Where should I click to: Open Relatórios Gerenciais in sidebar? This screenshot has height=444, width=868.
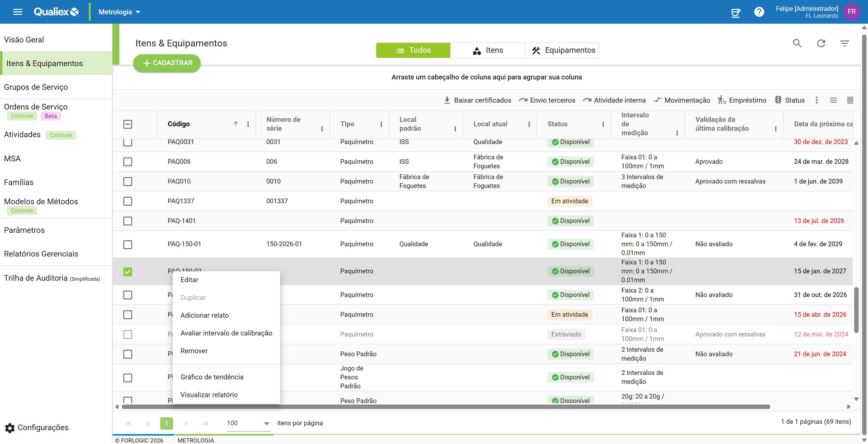click(x=56, y=254)
